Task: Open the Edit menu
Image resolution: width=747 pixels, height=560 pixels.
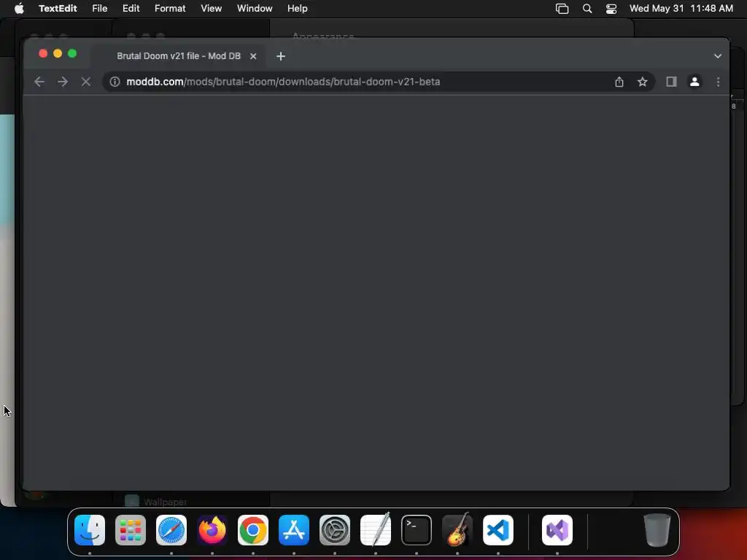Action: coord(131,9)
